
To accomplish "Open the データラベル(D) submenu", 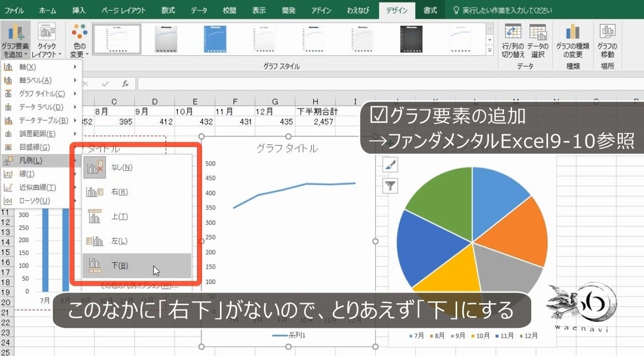I will point(41,107).
